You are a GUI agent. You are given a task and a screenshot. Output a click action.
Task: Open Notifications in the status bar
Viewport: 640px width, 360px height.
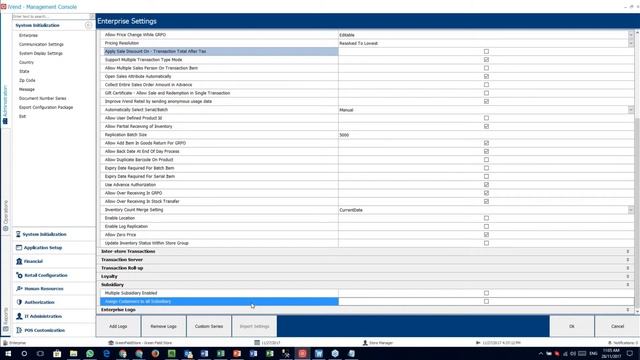(622, 343)
